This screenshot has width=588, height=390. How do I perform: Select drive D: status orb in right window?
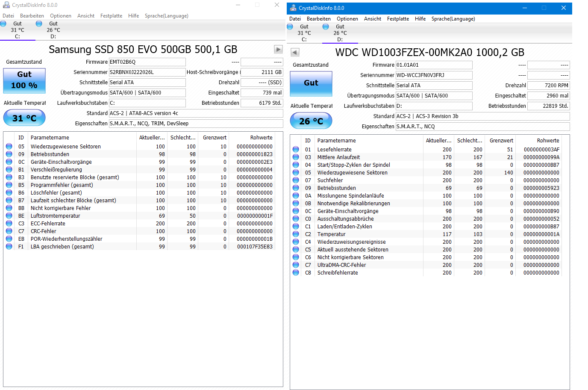[326, 27]
